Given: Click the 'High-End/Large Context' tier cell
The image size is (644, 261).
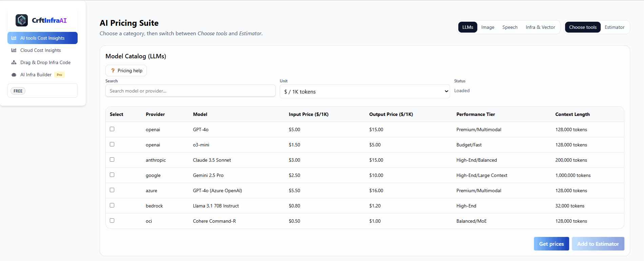Looking at the screenshot, I should [x=482, y=175].
